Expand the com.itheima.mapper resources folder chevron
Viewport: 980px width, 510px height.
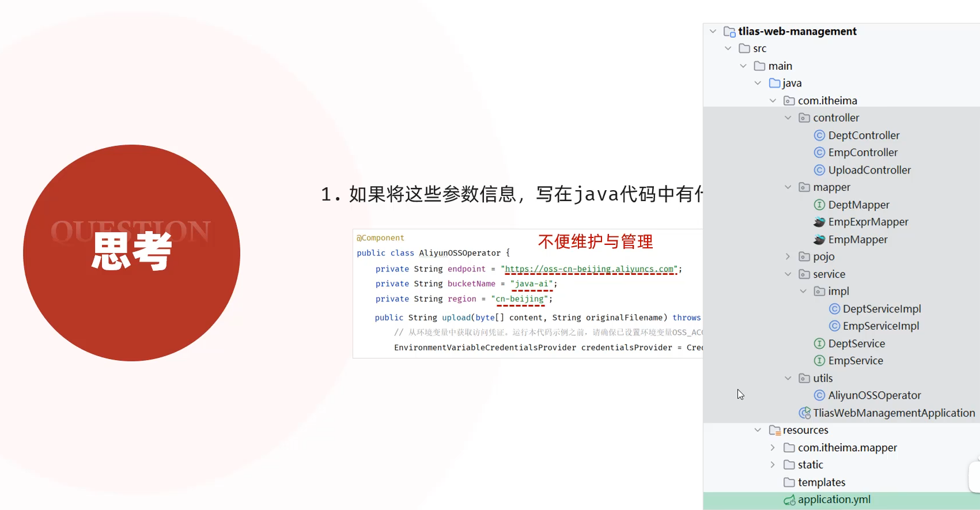pos(773,448)
